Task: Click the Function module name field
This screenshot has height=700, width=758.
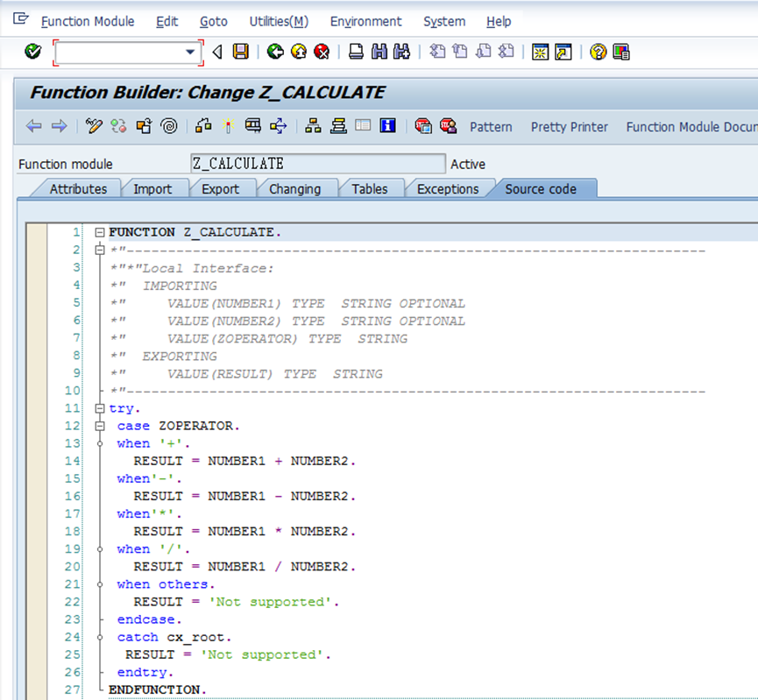Action: pos(317,164)
